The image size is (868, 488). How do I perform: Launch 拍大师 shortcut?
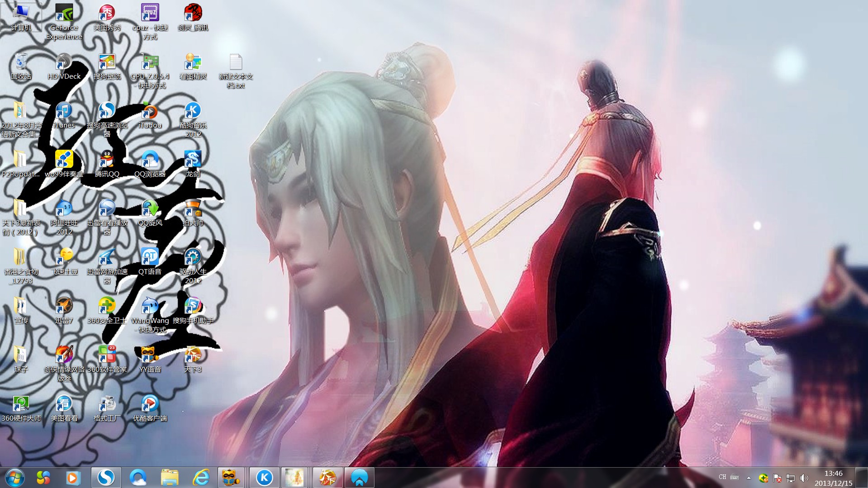pyautogui.click(x=193, y=213)
